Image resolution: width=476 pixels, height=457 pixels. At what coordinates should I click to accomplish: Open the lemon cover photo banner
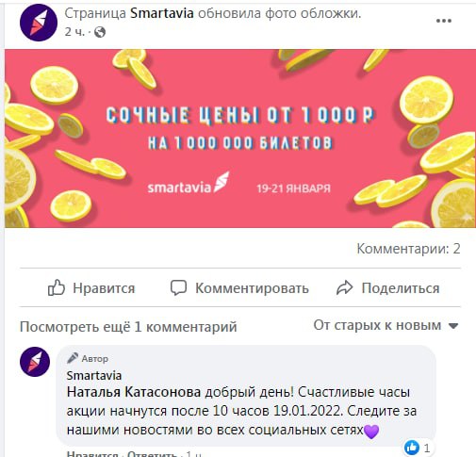(x=240, y=139)
